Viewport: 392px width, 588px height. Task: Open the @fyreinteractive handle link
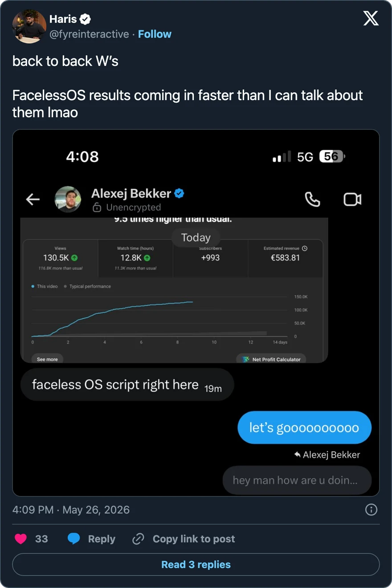click(x=89, y=34)
